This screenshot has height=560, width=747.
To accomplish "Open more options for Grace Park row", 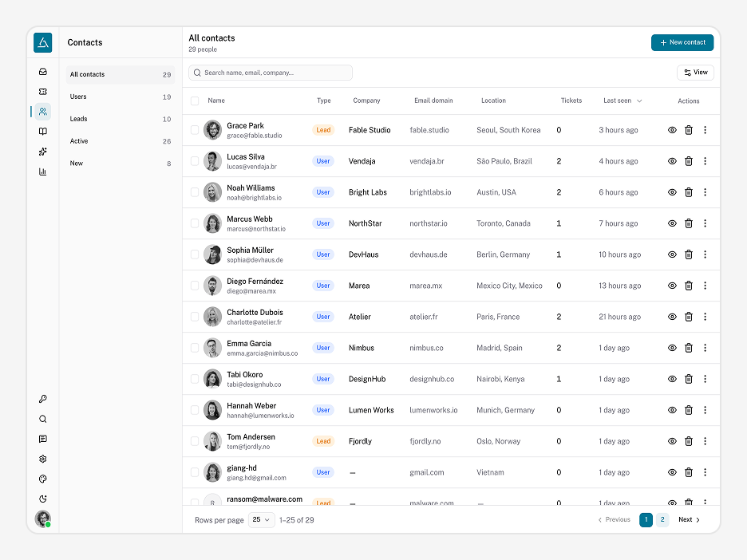I will [705, 130].
